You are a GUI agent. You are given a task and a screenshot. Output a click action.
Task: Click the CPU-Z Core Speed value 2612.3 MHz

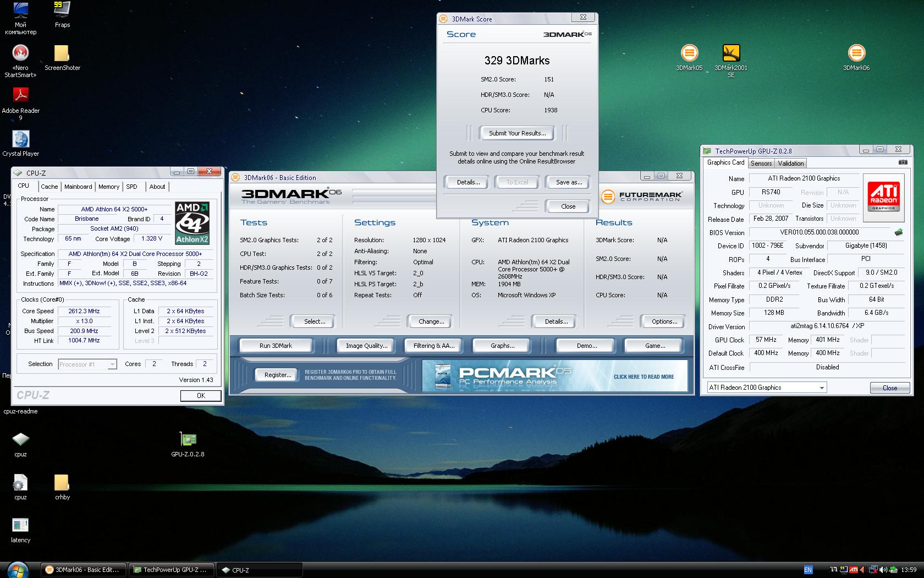tap(84, 311)
